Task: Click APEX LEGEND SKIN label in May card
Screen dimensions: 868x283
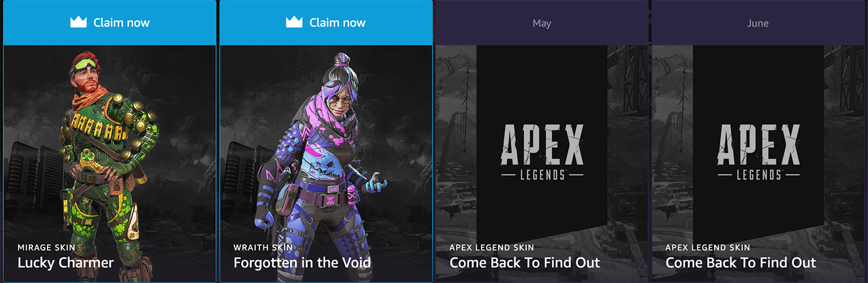Action: tap(492, 248)
